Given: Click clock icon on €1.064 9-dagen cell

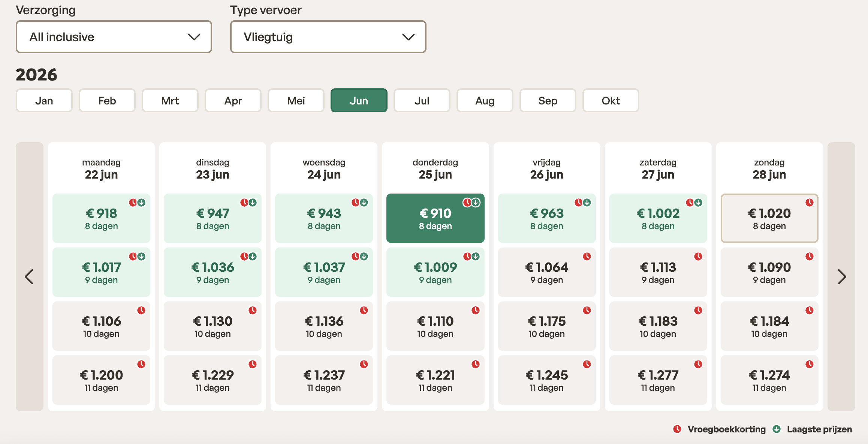Looking at the screenshot, I should coord(587,256).
